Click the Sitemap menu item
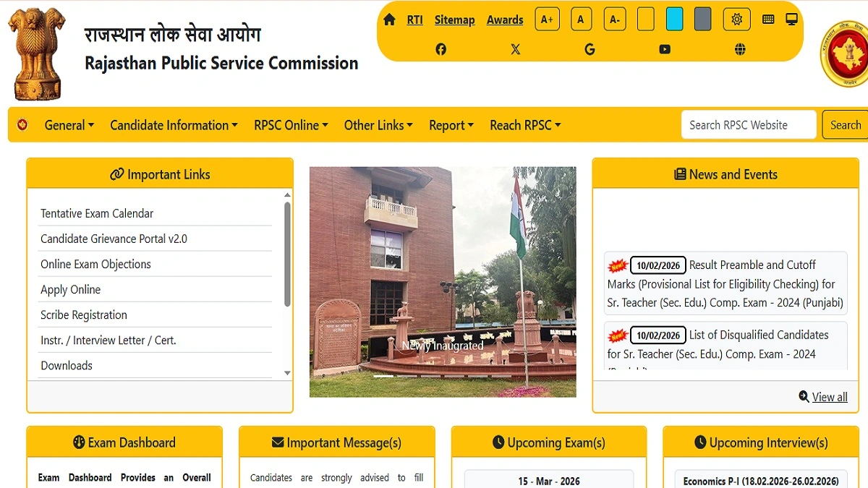Screen dimensions: 868x488 [x=454, y=20]
